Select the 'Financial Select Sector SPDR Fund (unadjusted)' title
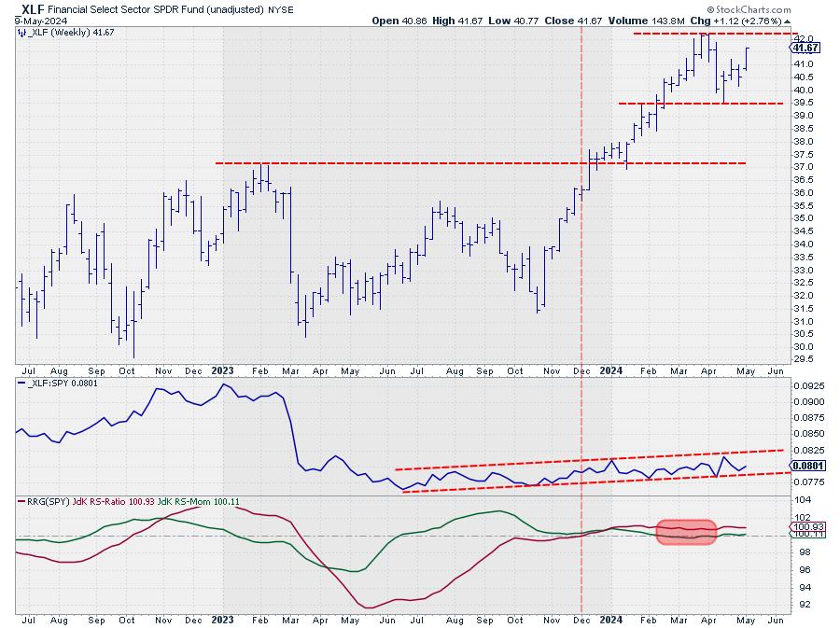 155,9
